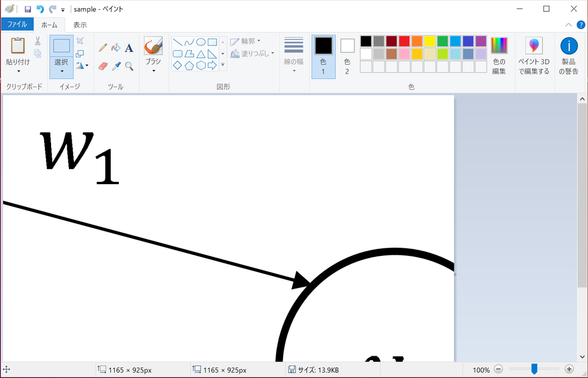
Task: Select Color 1 foreground box
Action: click(x=323, y=56)
